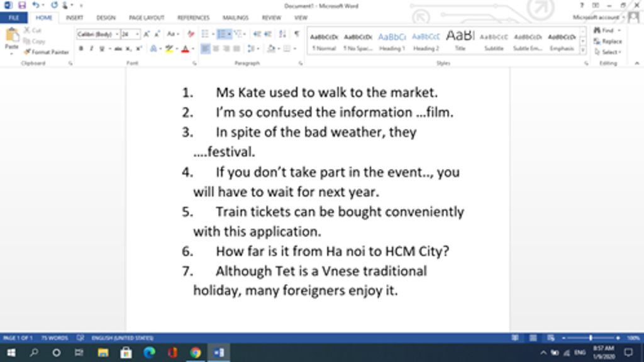Open the PAGE LAYOUT tab
644x362 pixels.
coord(146,18)
